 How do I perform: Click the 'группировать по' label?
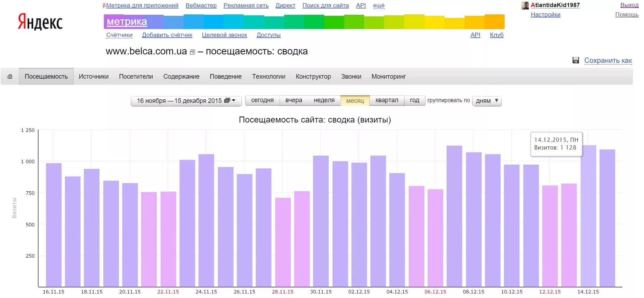pos(448,100)
